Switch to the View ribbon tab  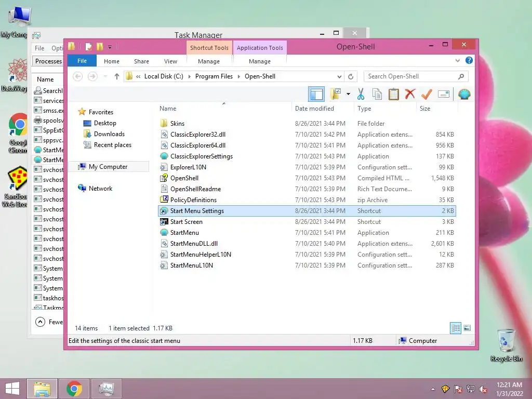pyautogui.click(x=170, y=61)
